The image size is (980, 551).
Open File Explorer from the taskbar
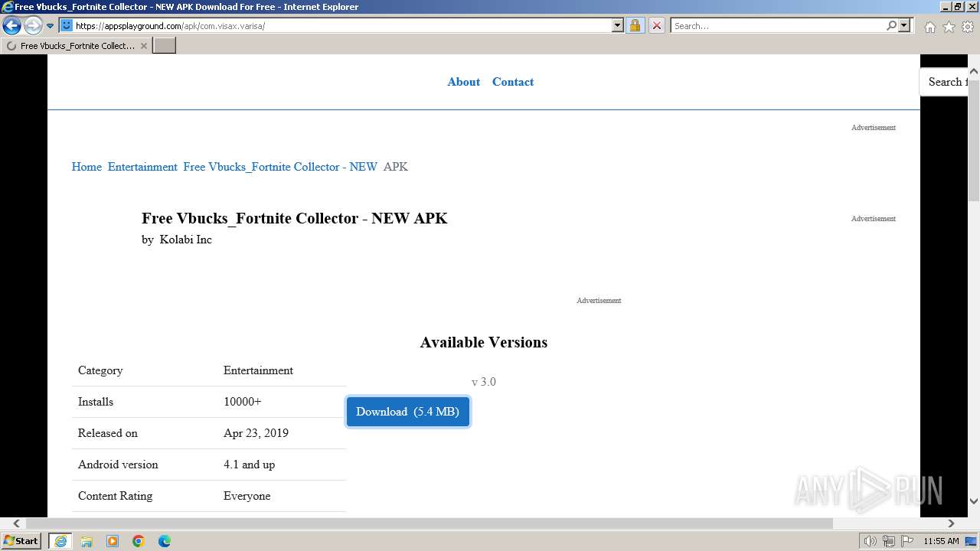pos(87,541)
